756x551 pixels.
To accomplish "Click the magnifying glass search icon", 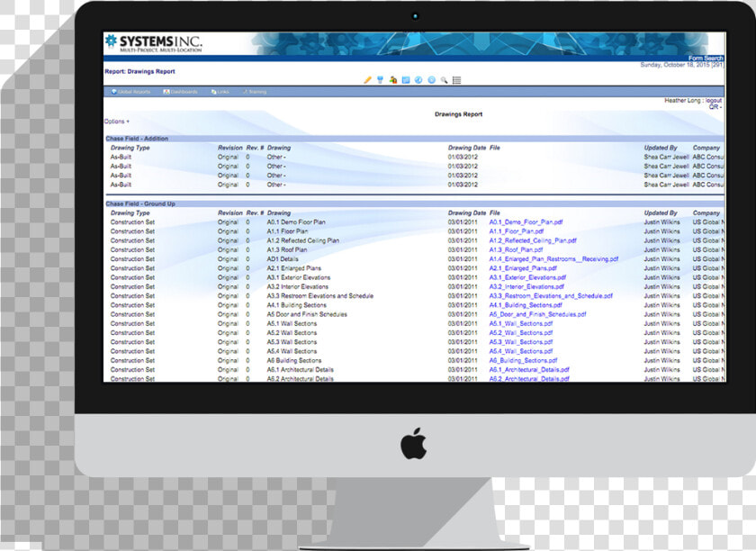I will pyautogui.click(x=444, y=80).
